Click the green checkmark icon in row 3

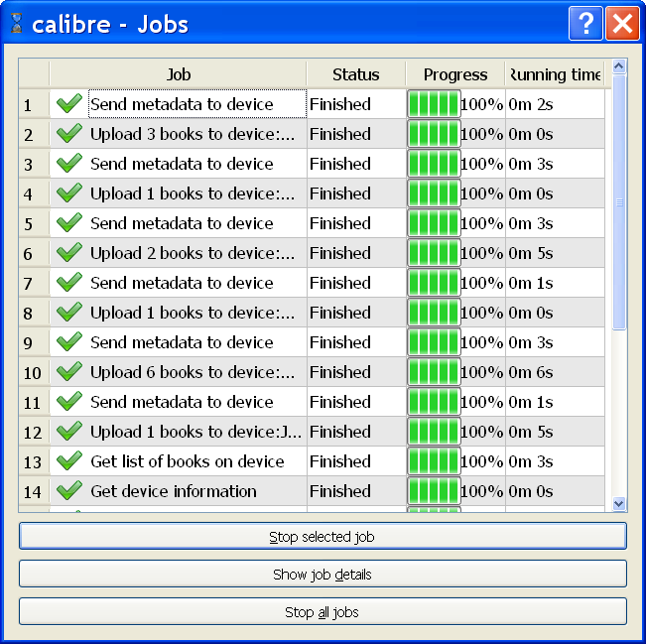coord(69,163)
